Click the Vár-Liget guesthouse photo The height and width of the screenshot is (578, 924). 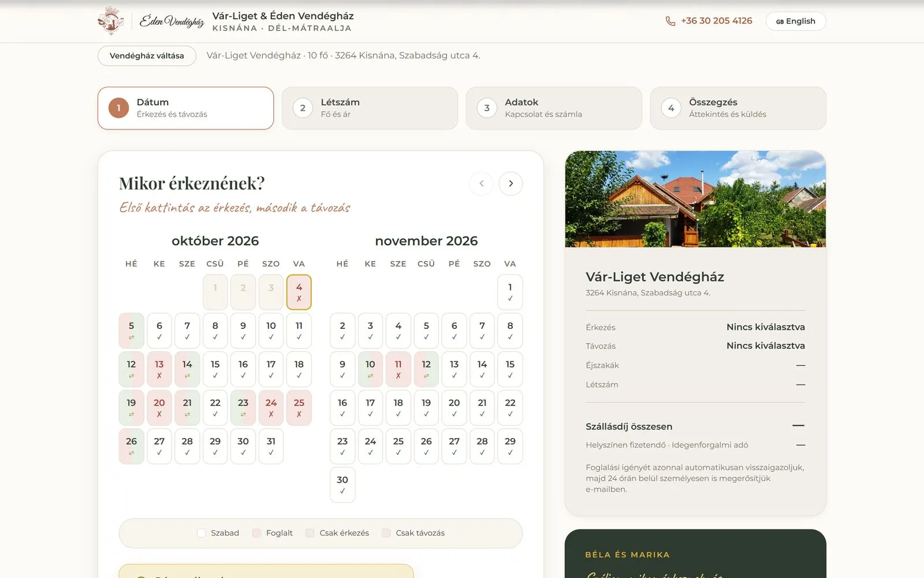click(695, 199)
